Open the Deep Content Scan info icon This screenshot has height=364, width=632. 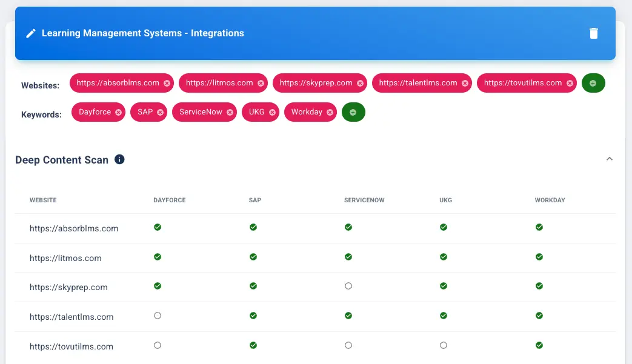(119, 160)
